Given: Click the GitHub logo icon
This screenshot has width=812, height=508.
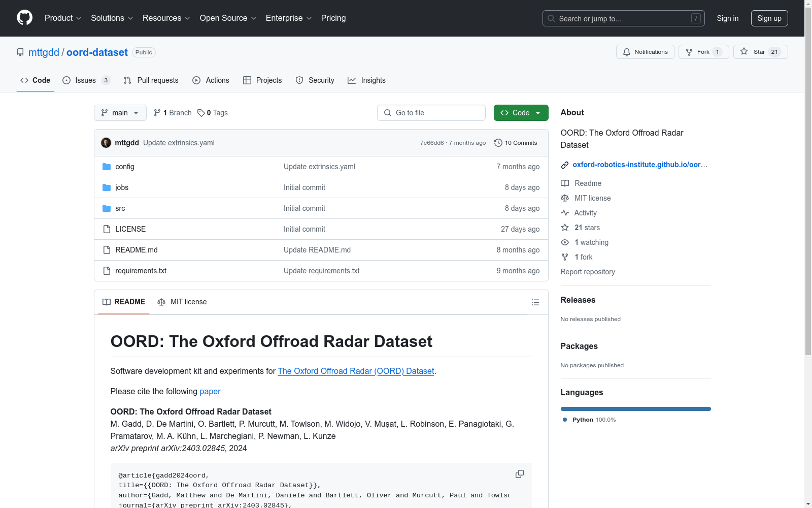Looking at the screenshot, I should pyautogui.click(x=24, y=18).
